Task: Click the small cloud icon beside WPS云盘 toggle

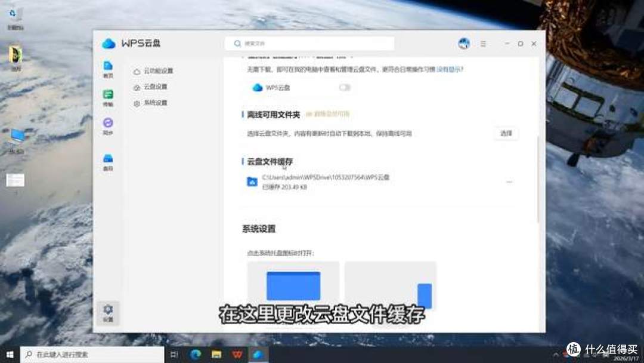Action: point(257,88)
